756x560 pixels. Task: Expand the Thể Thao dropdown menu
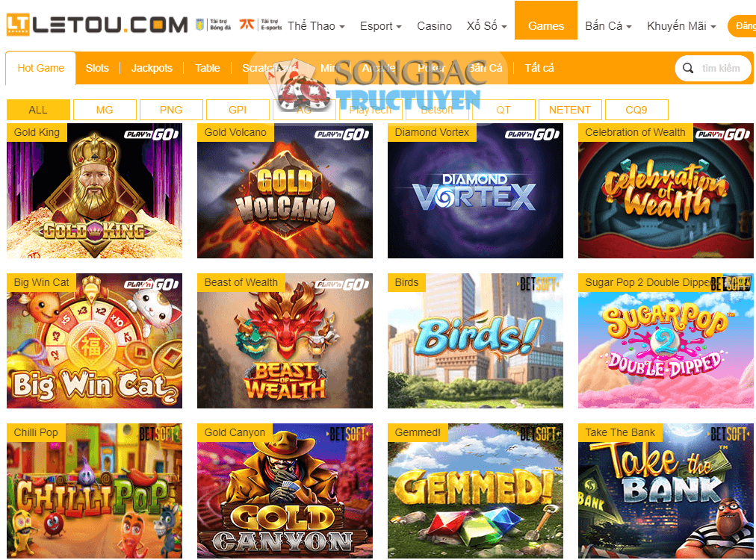[x=316, y=26]
